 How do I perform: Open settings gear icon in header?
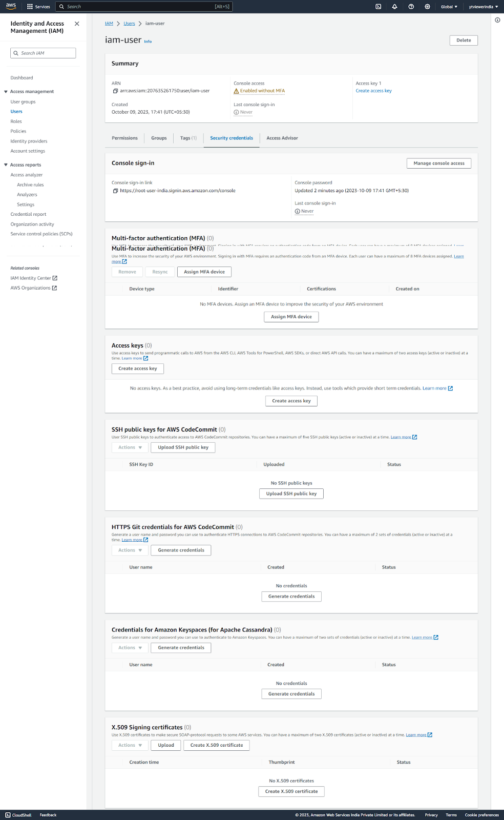(x=427, y=7)
